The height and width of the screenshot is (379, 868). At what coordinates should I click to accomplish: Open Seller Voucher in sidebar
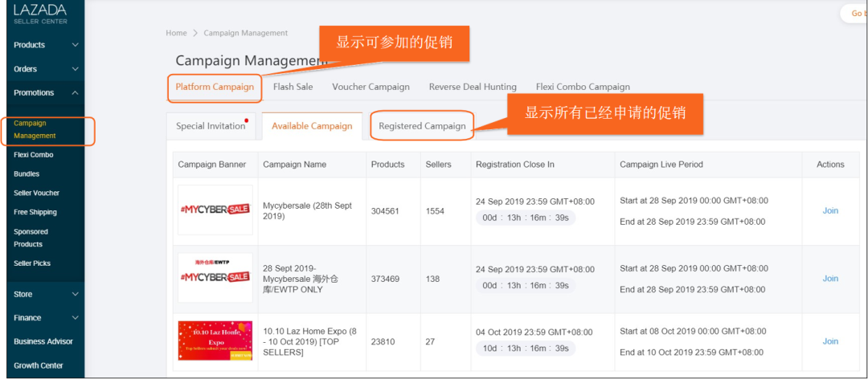[x=36, y=193]
